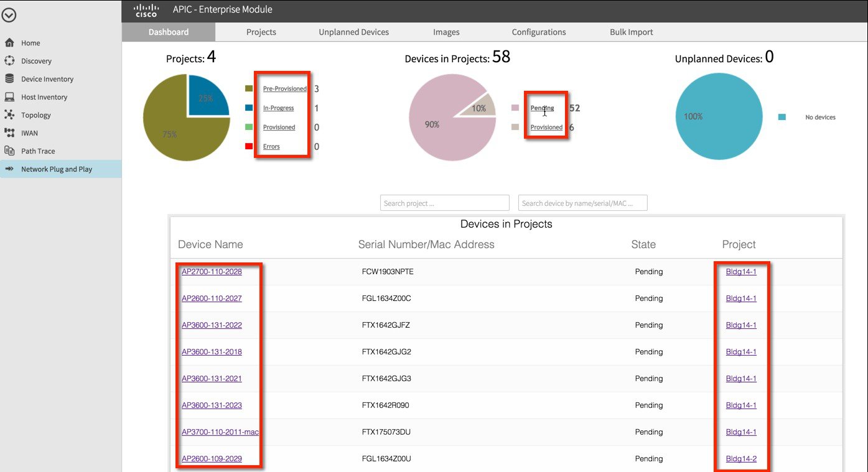Image resolution: width=868 pixels, height=472 pixels.
Task: Click the olive Pre-Provisioned legend swatch
Action: 249,89
